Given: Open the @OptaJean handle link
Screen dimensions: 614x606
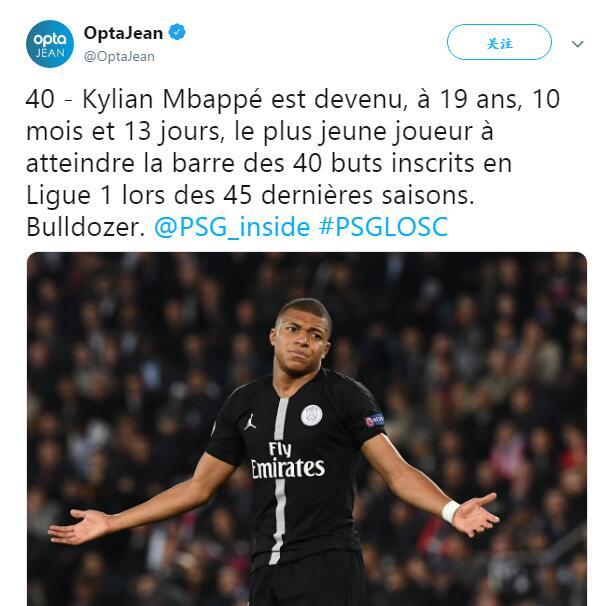Looking at the screenshot, I should (x=119, y=56).
